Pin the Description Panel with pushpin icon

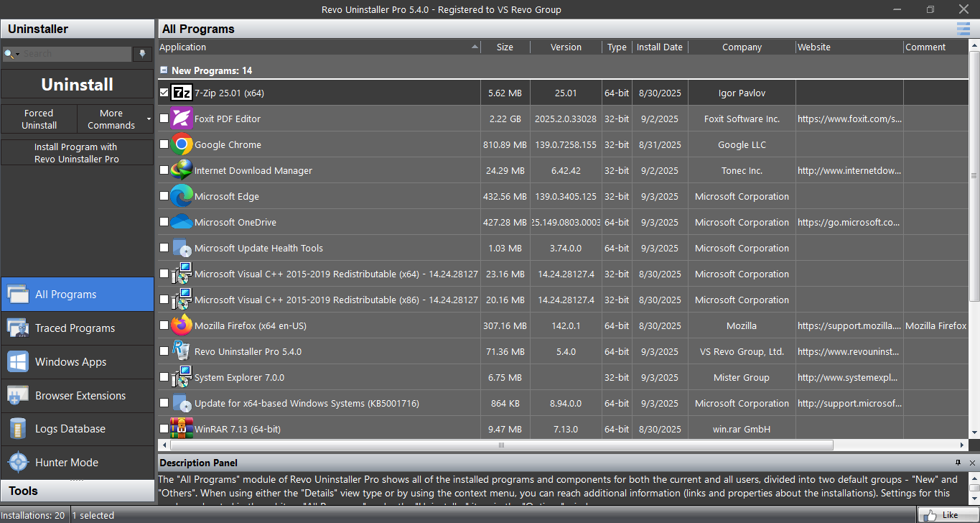(x=958, y=463)
